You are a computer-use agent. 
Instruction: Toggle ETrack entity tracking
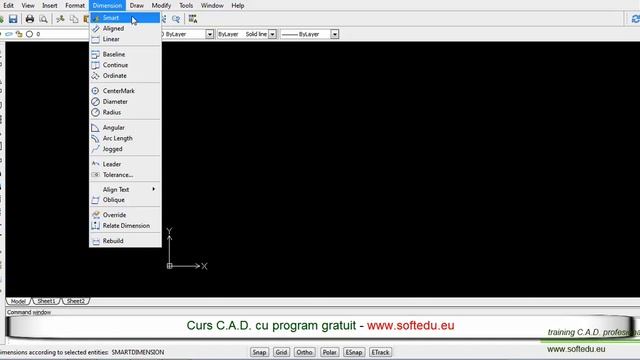(380, 352)
